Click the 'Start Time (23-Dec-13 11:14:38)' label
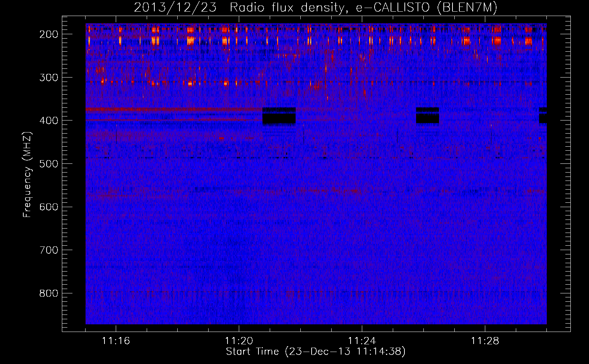This screenshot has width=589, height=364. click(315, 352)
